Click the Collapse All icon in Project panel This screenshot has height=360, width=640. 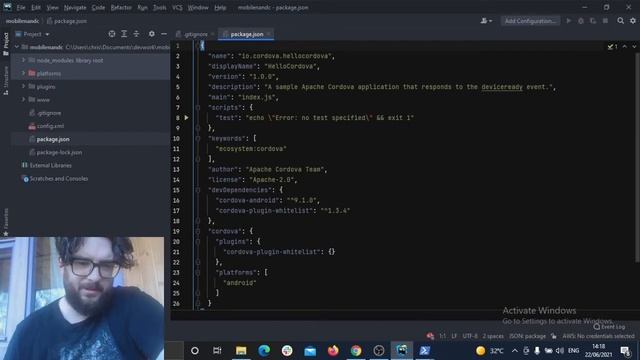[x=136, y=34]
